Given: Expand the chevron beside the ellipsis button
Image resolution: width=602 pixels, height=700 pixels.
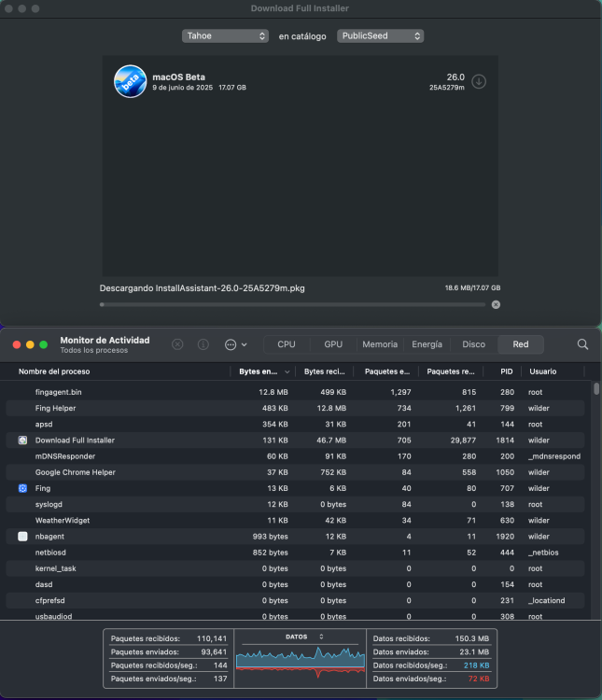Looking at the screenshot, I should 244,344.
